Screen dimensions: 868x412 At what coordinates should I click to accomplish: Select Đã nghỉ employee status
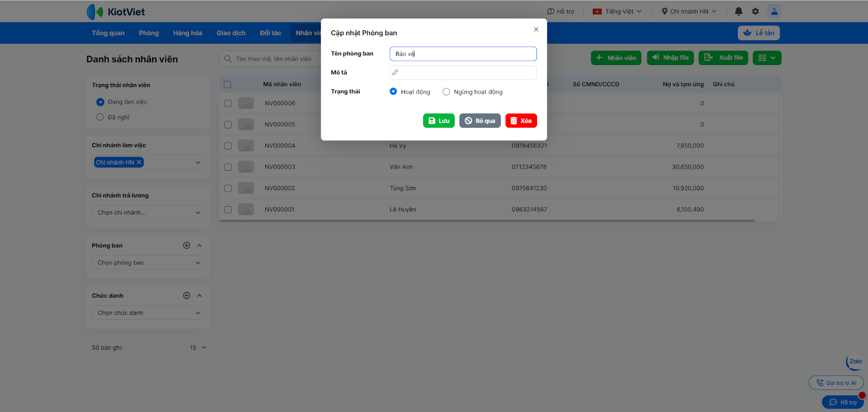point(100,117)
